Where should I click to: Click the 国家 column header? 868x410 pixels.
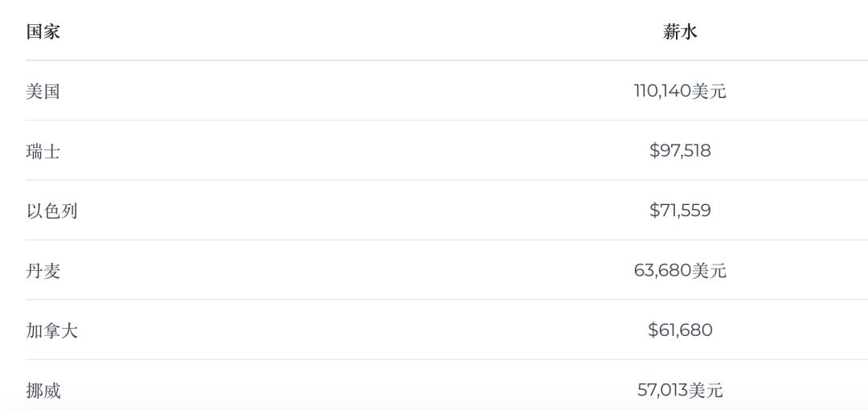click(x=43, y=32)
